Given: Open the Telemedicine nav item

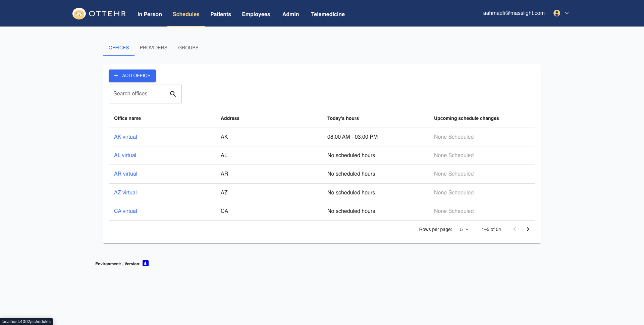Looking at the screenshot, I should (x=328, y=14).
